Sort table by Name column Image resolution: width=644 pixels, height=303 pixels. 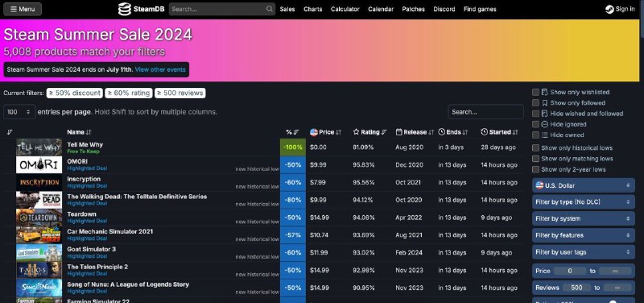point(79,132)
